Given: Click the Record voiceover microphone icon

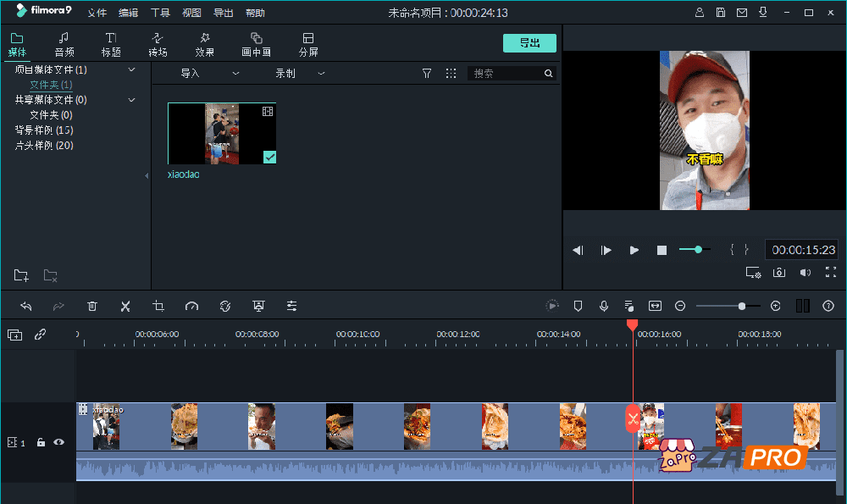Looking at the screenshot, I should point(603,306).
